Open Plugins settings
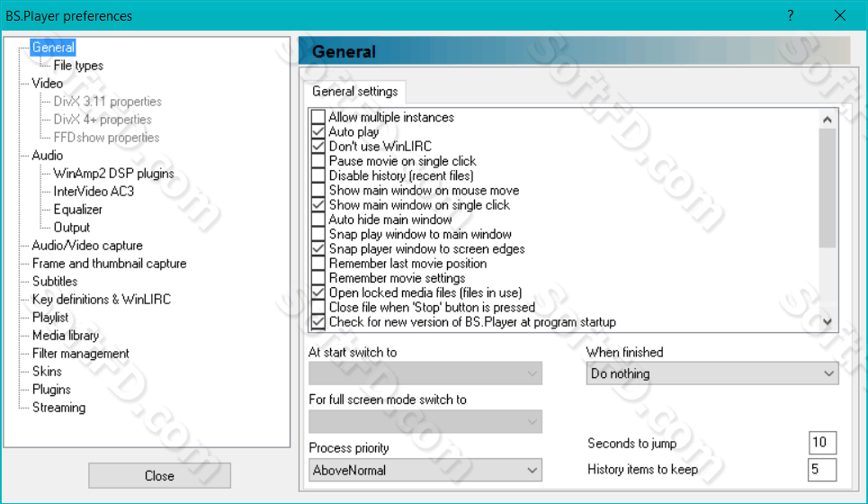868x504 pixels. pyautogui.click(x=51, y=390)
